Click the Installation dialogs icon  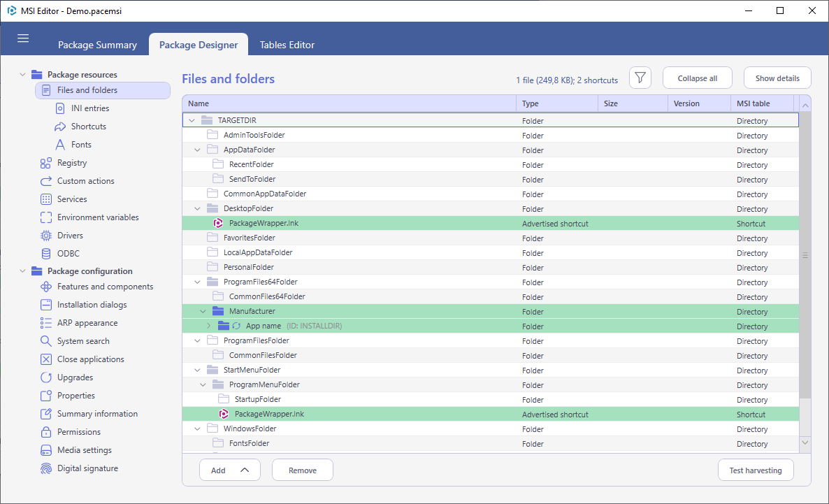point(46,305)
